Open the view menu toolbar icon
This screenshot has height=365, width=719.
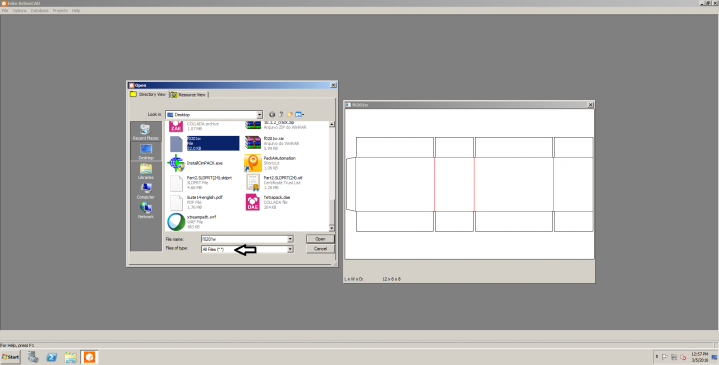[300, 114]
